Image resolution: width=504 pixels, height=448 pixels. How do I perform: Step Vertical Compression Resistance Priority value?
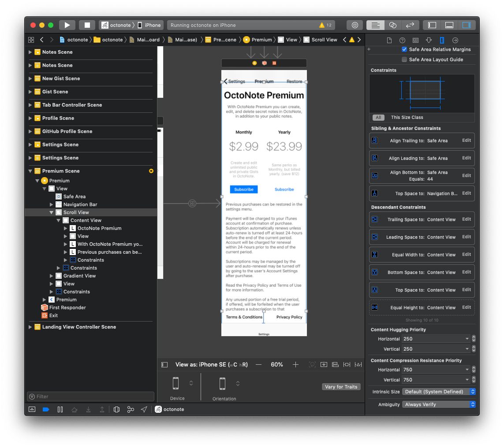pos(474,380)
